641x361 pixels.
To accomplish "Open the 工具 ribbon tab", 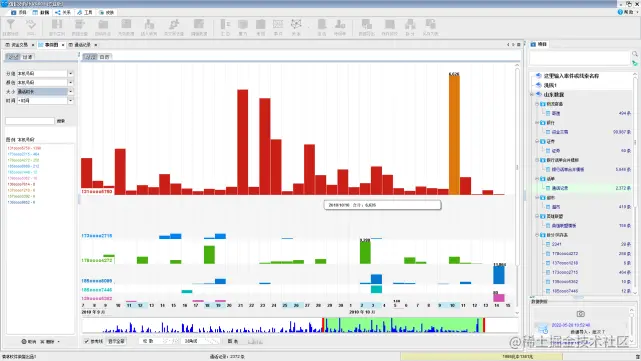I will (x=85, y=12).
